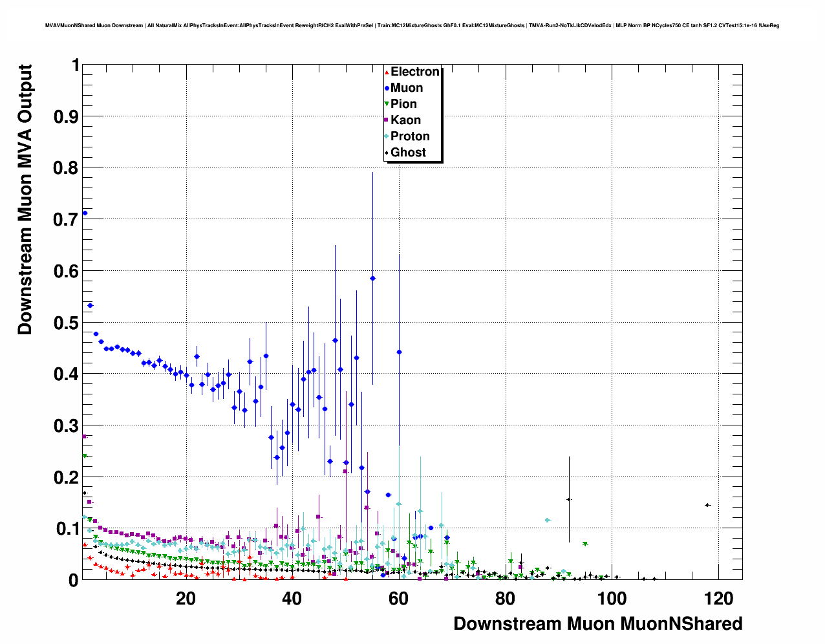Click the blue muon point at x=60 near 0.44
This screenshot has height=644, width=825.
click(x=399, y=352)
